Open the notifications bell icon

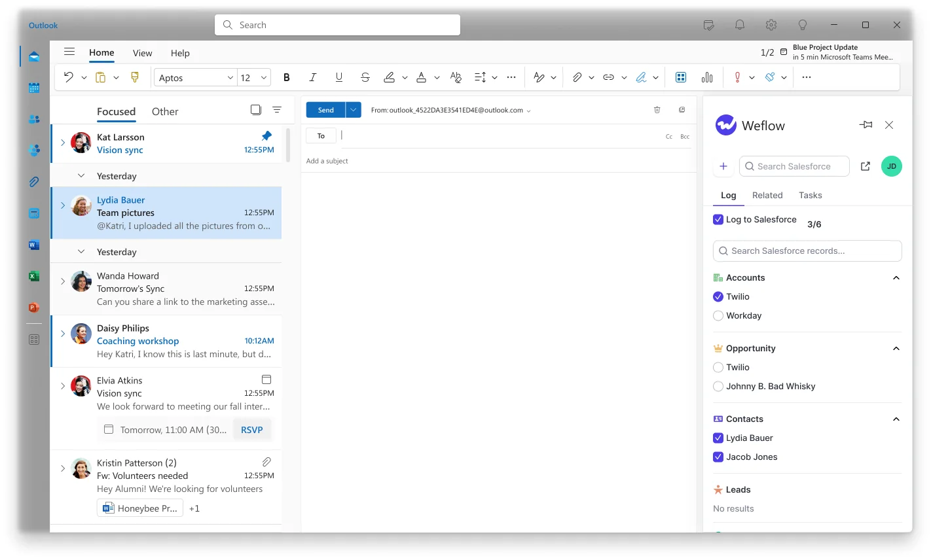click(x=740, y=25)
